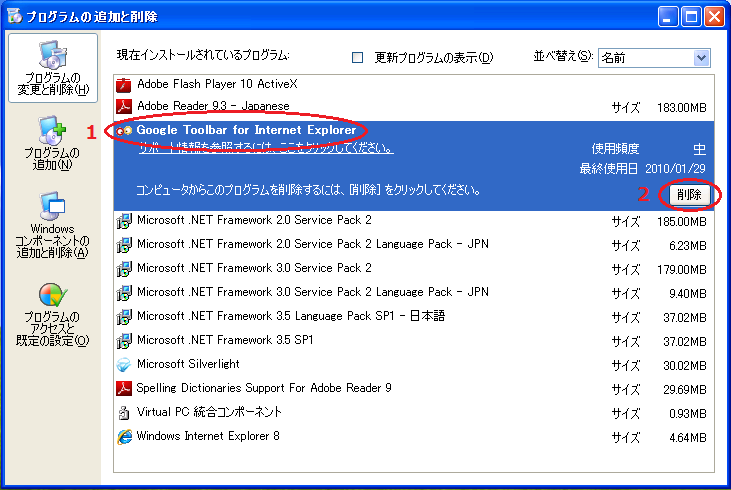
Task: Close the プログラムの追加と削除 window
Action: (714, 16)
